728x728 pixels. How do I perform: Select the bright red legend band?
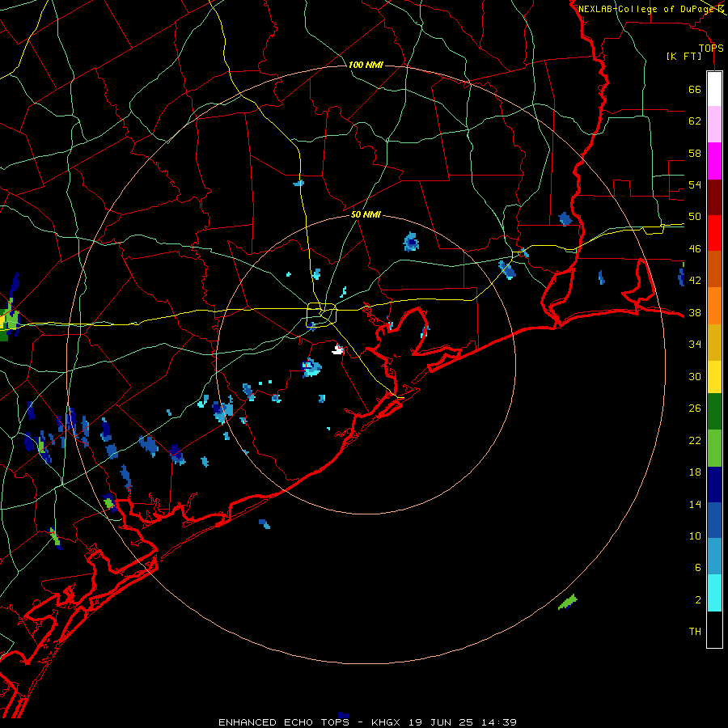point(714,233)
